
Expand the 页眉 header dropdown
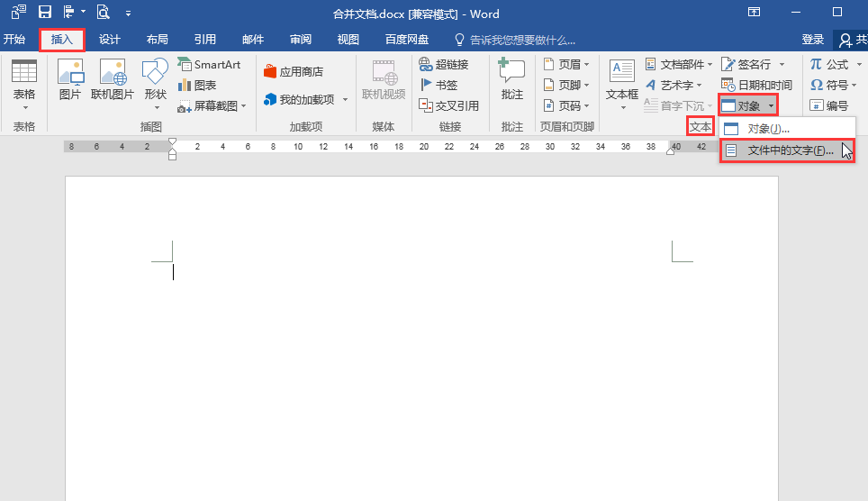pos(587,65)
